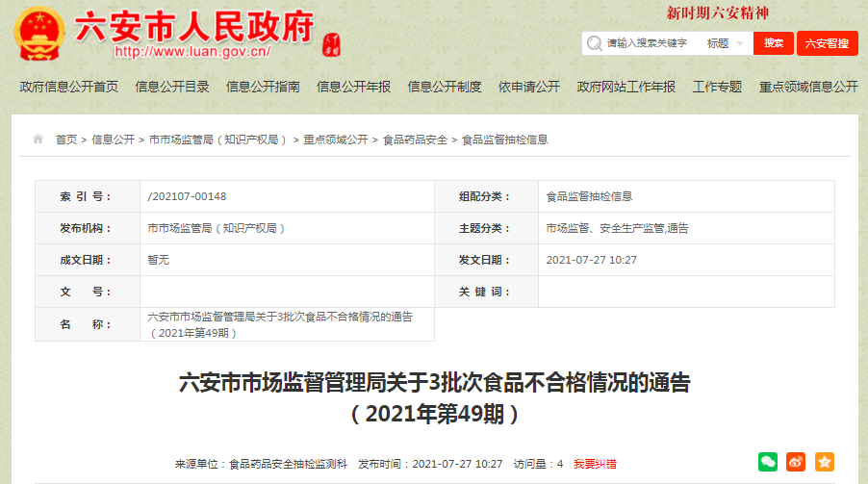Click 食品监督抽检信息 in 组配分类 row
The image size is (868, 484).
[589, 196]
